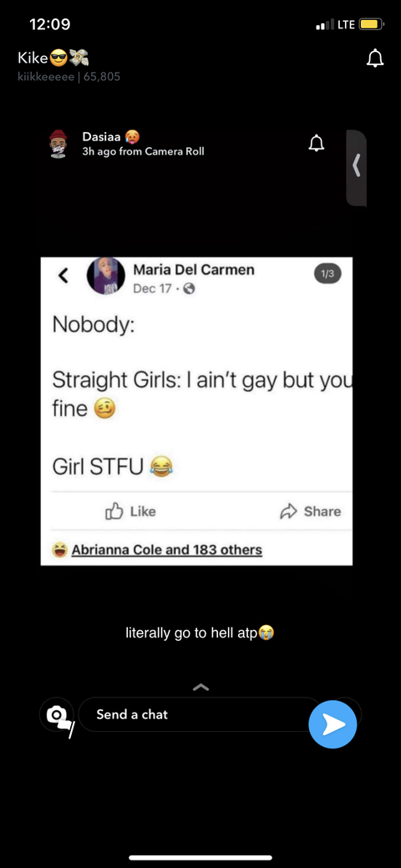Tap the battery indicator in status bar
Viewport: 401px width, 868px height.
pyautogui.click(x=371, y=24)
